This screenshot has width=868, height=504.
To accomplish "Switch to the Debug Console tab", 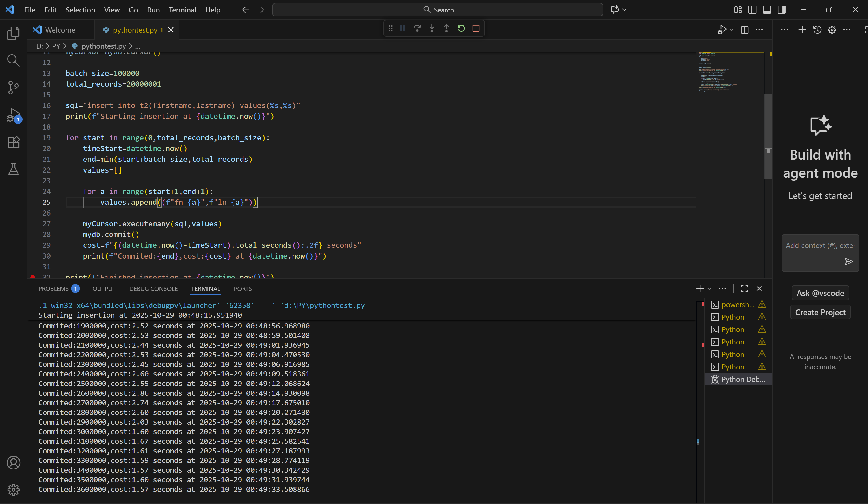I will [153, 289].
